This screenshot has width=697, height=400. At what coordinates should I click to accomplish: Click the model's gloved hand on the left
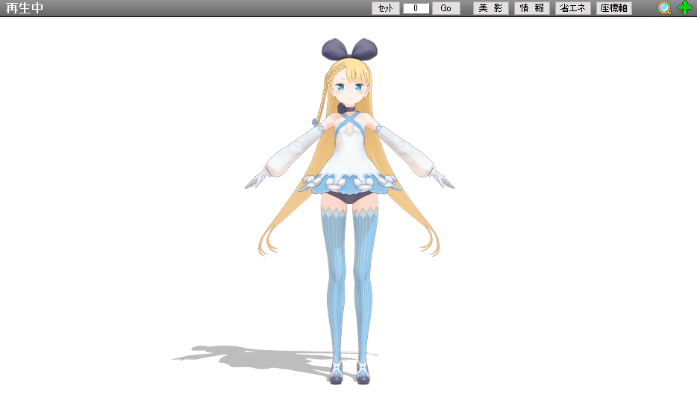click(x=255, y=181)
